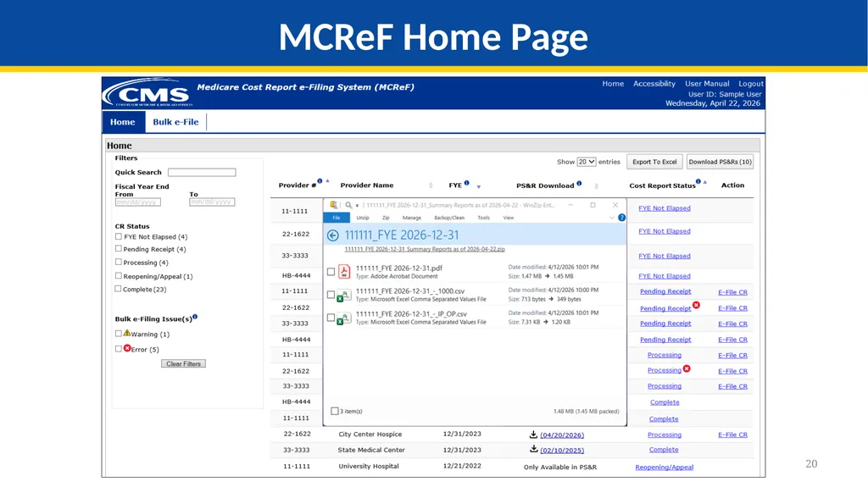The width and height of the screenshot is (868, 487).
Task: Open the Backup/Clean ribbon tab
Action: click(x=449, y=218)
